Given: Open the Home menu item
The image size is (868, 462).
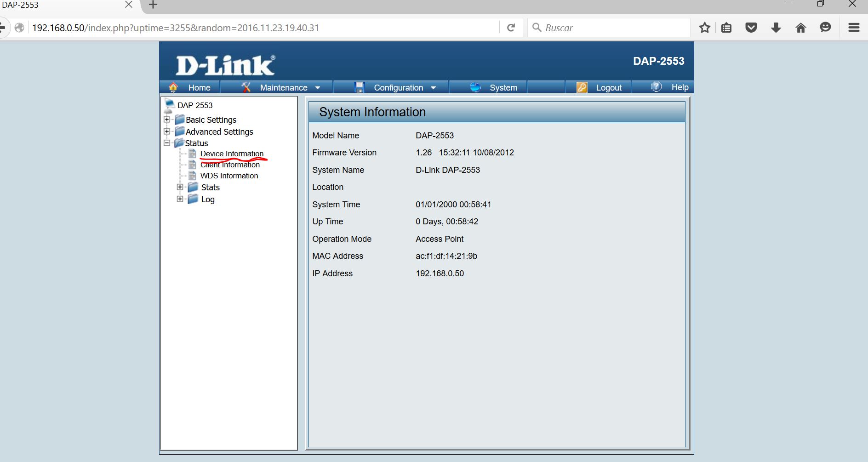Looking at the screenshot, I should 199,87.
